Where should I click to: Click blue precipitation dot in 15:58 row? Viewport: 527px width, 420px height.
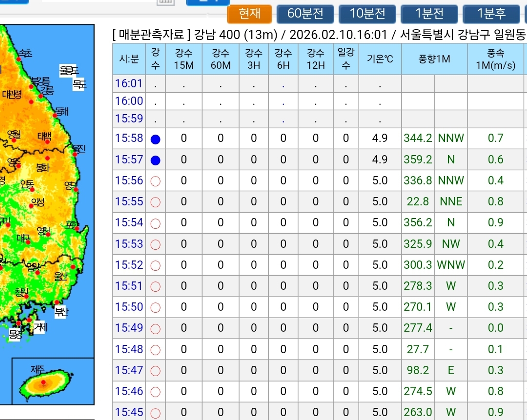pyautogui.click(x=156, y=139)
